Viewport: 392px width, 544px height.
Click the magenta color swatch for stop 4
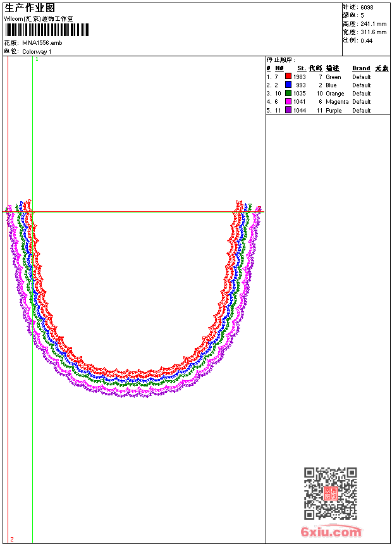(288, 101)
